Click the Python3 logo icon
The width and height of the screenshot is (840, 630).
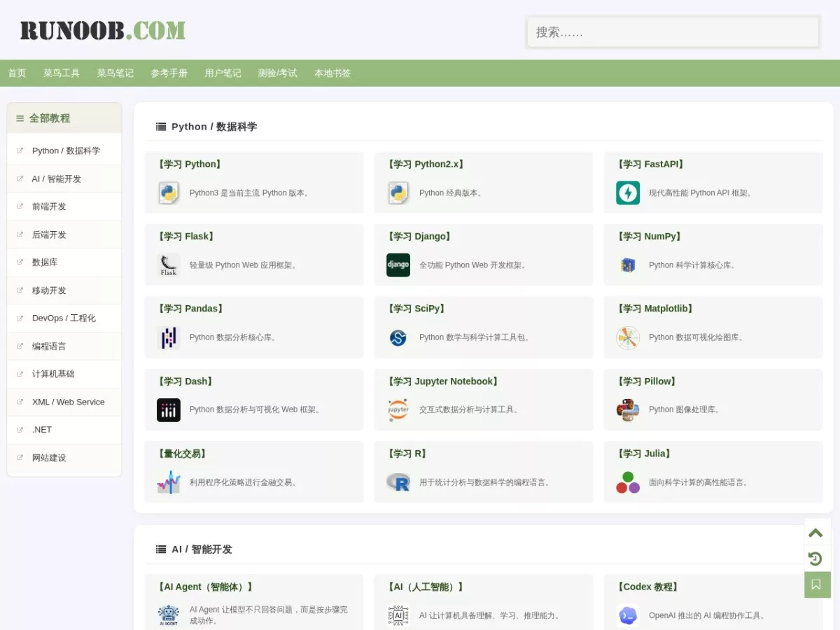click(169, 192)
